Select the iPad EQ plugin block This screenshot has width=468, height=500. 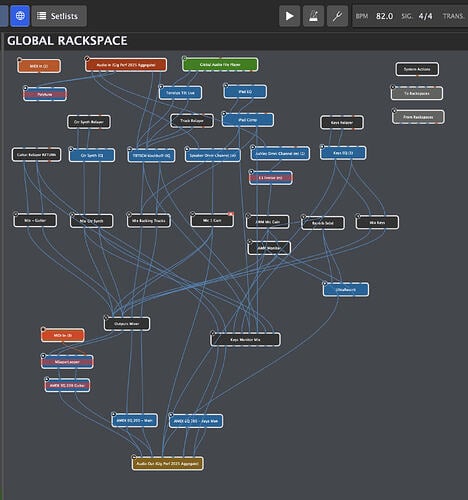(x=245, y=91)
